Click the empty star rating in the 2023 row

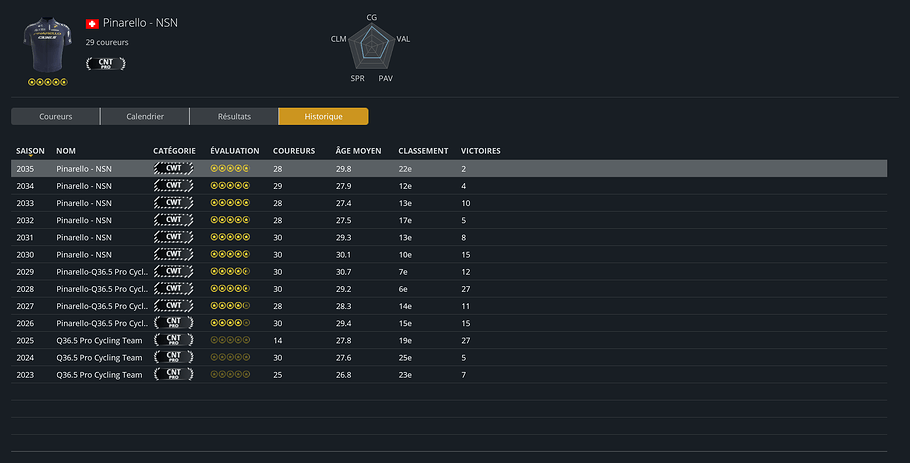coord(230,374)
